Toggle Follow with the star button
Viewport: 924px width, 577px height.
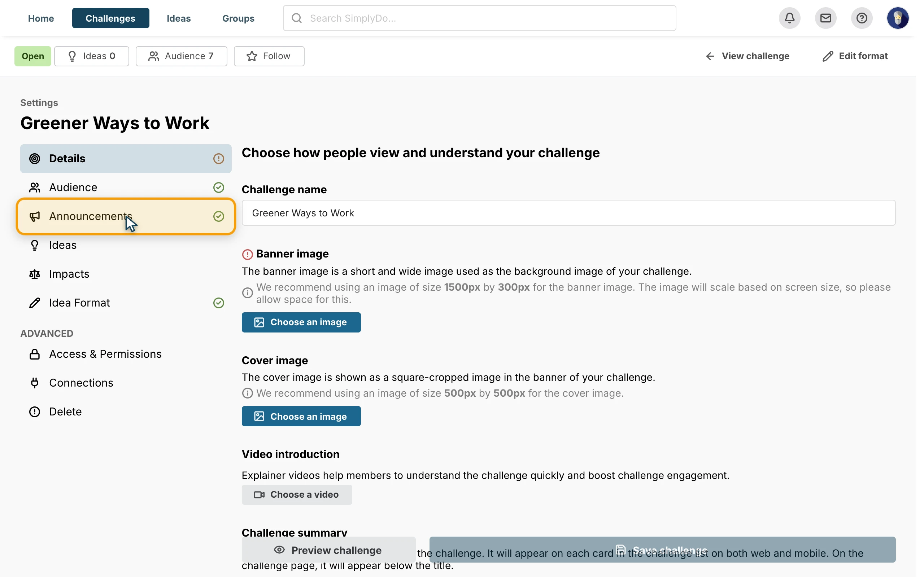point(269,56)
